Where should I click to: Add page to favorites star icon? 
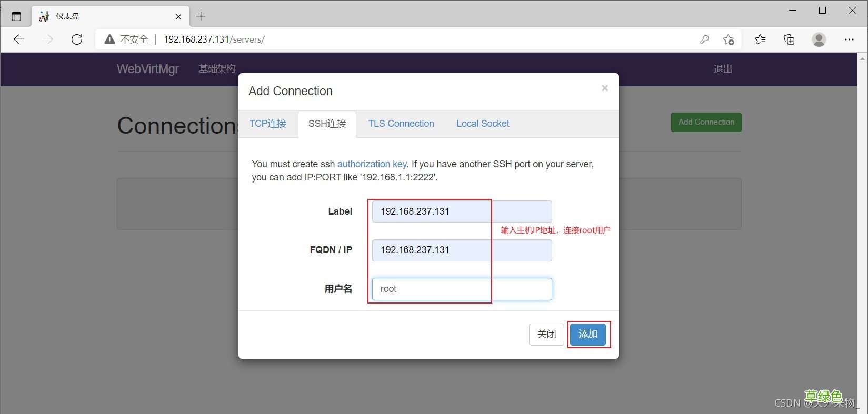pos(729,39)
